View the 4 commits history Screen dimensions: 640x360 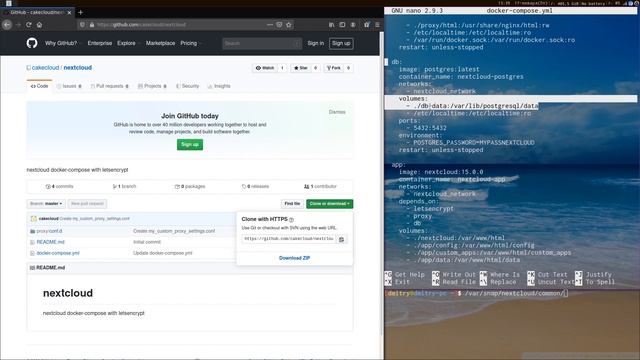(60, 187)
